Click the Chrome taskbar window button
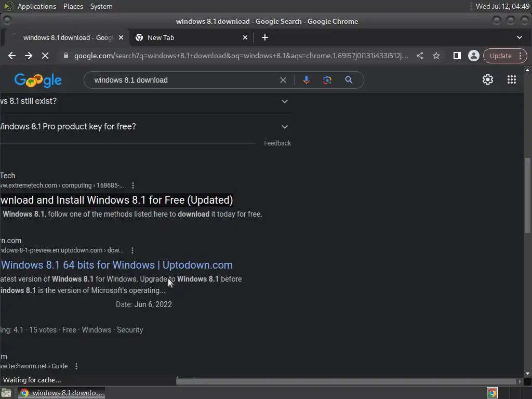Screen dimensions: 532x399 coord(61,393)
